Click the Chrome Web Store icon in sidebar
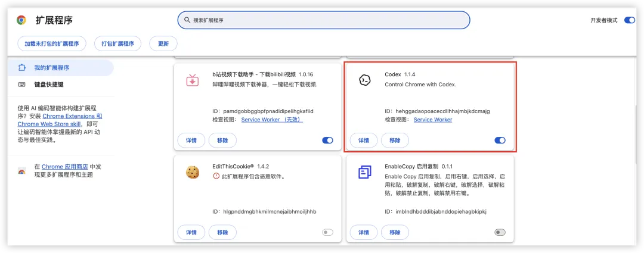This screenshot has width=644, height=253. coord(22,171)
